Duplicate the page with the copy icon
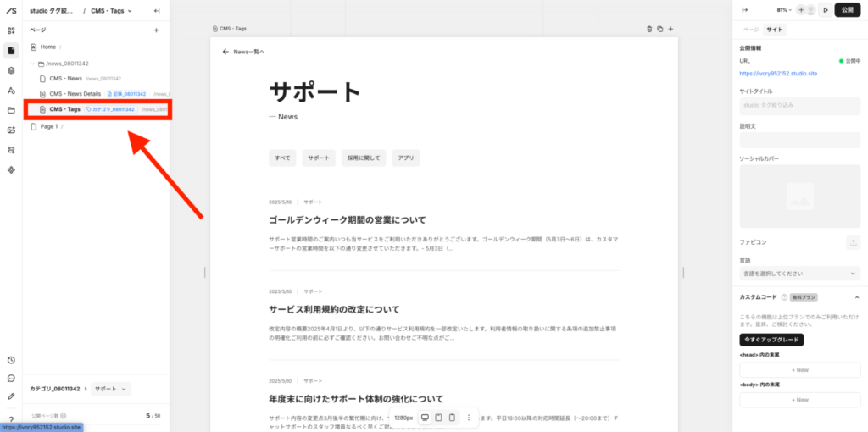Viewport: 868px width, 432px height. tap(659, 29)
